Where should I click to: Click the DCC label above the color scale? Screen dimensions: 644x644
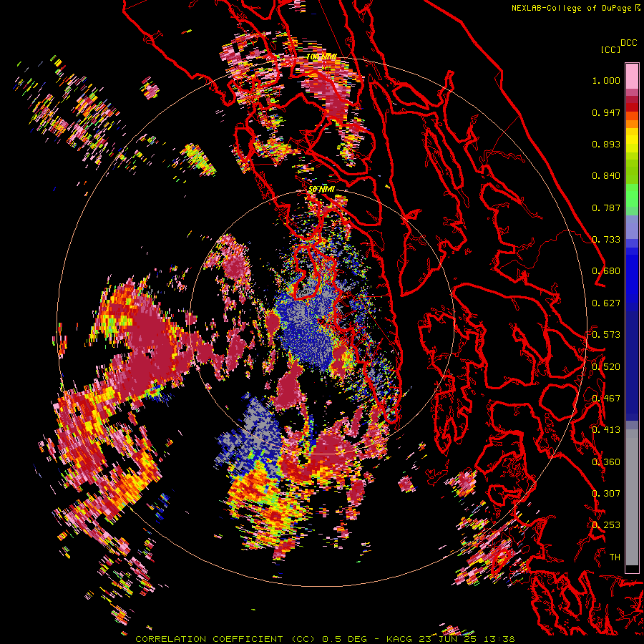(629, 42)
